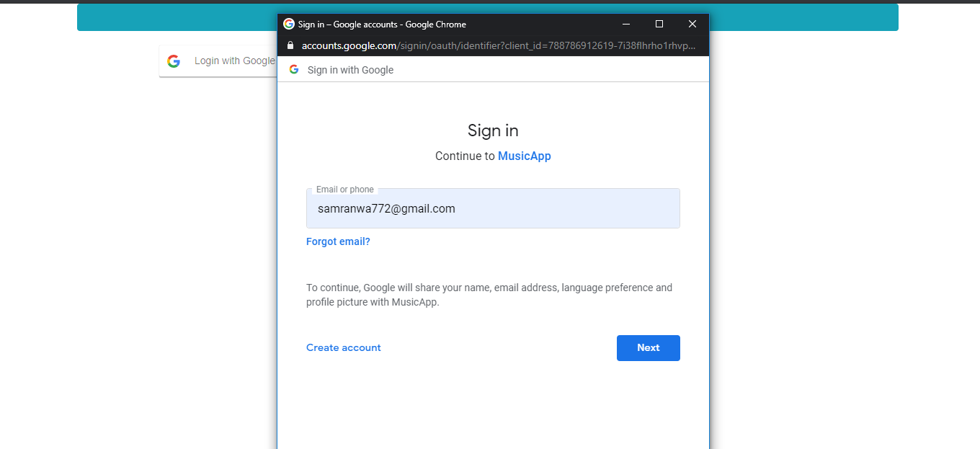Click the Forgot email? link
Image resolution: width=980 pixels, height=449 pixels.
[338, 241]
